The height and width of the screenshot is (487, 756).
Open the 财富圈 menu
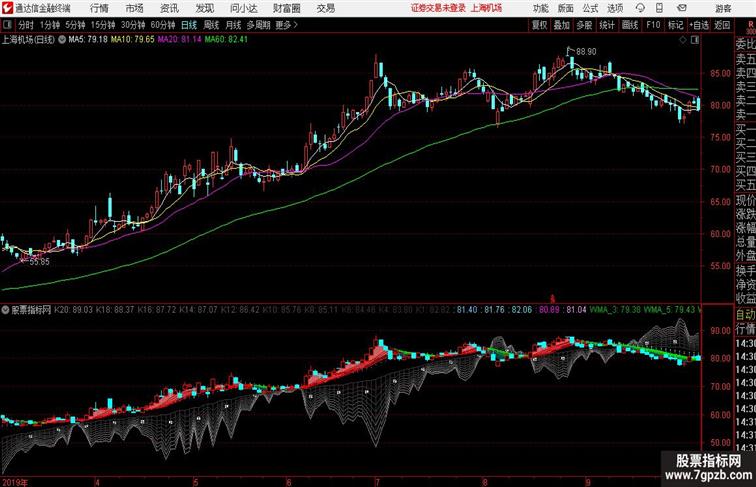[287, 8]
